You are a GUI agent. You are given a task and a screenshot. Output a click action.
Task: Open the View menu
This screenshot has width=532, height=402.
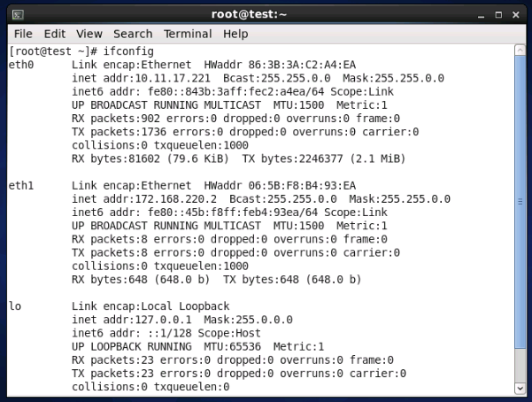[x=89, y=34]
